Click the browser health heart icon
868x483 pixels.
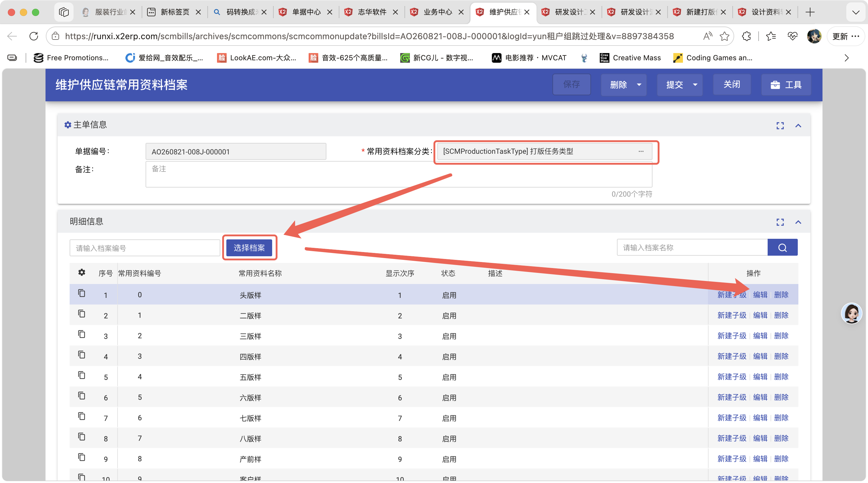pos(793,36)
